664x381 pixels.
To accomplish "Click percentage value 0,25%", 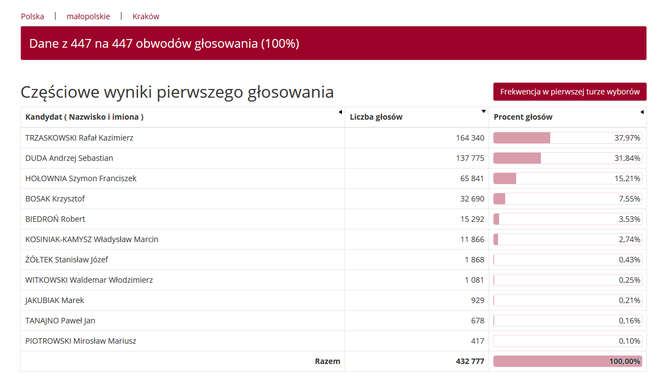I will pyautogui.click(x=629, y=280).
